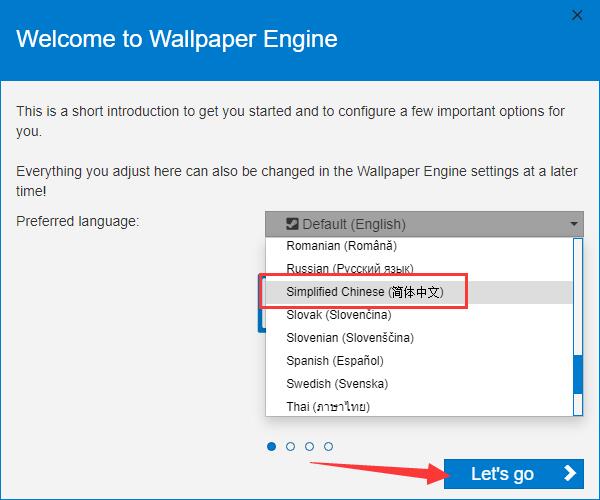Jump to fourth intro page dot
Screen dimensions: 600x500
[328, 446]
